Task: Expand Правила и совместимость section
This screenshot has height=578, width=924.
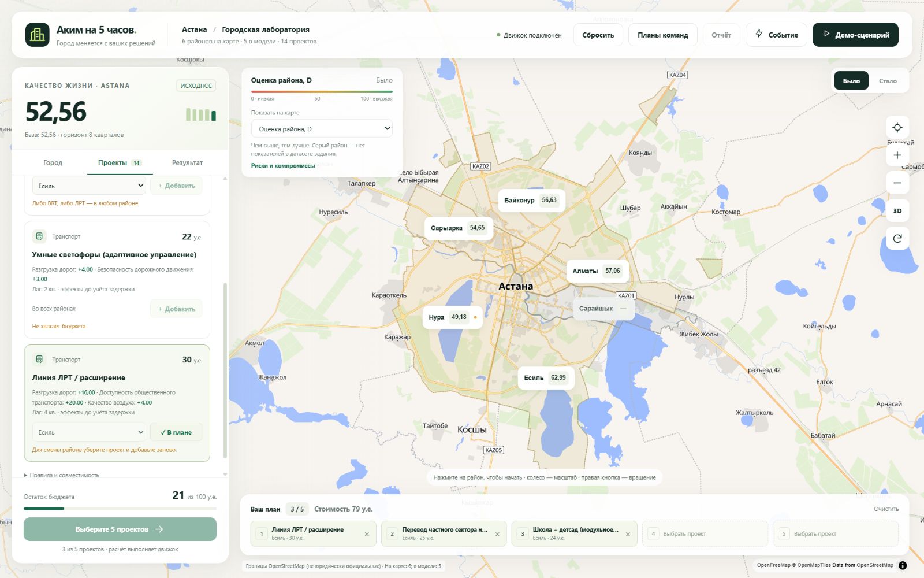Action: [x=62, y=475]
